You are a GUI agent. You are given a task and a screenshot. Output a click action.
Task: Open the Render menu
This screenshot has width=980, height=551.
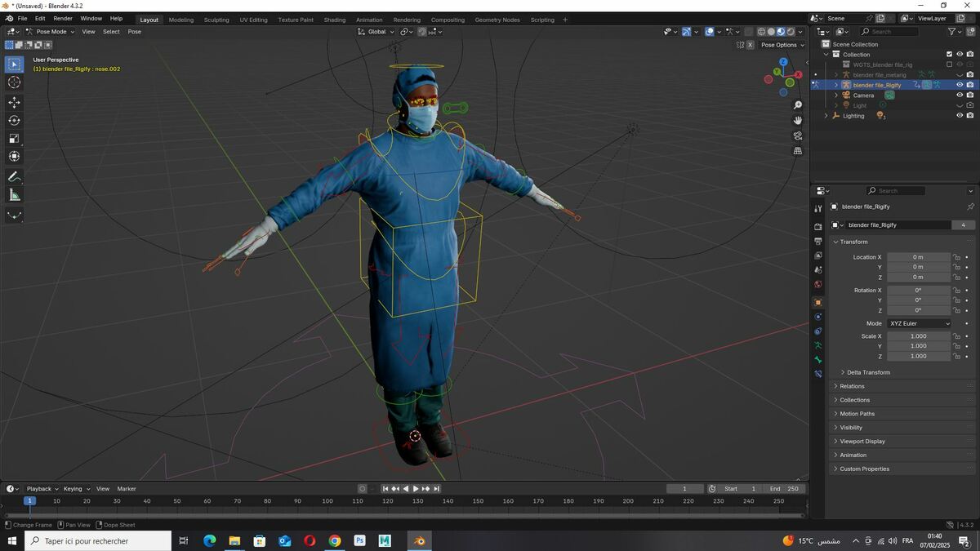[63, 18]
